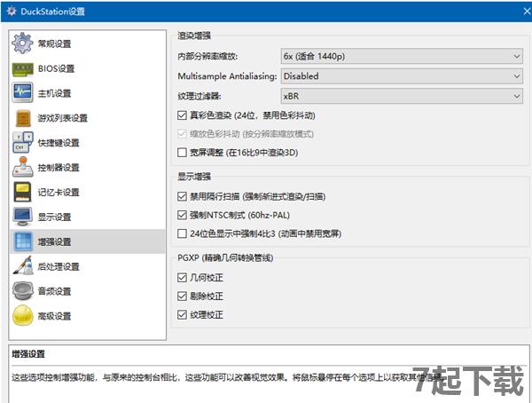Image resolution: width=532 pixels, height=403 pixels.
Task: Go to 游戏列表设置 page
Action: pyautogui.click(x=62, y=118)
